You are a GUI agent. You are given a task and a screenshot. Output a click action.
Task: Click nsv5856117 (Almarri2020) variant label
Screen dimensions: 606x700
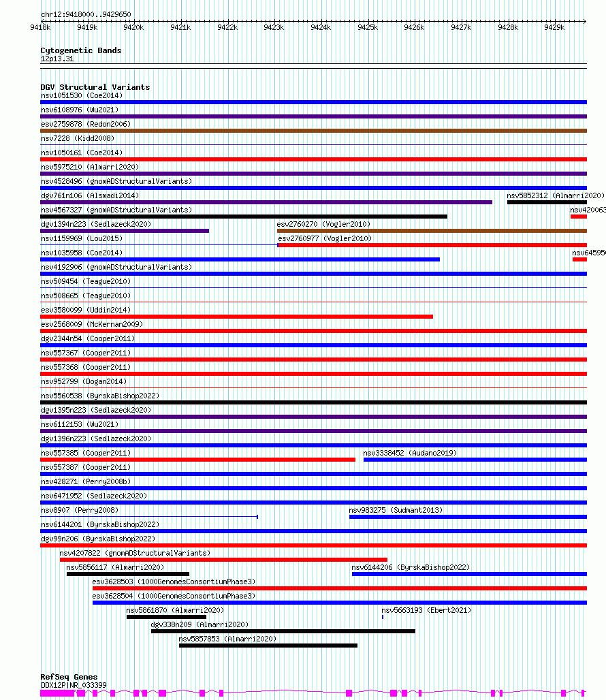(115, 567)
